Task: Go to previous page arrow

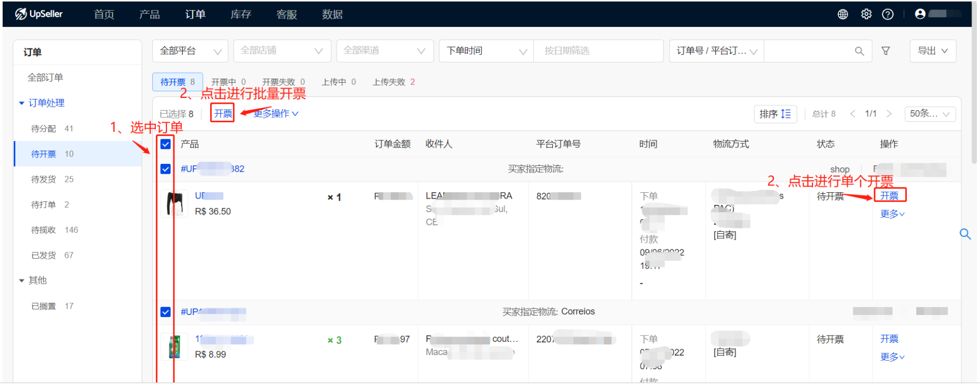Action: [852, 114]
